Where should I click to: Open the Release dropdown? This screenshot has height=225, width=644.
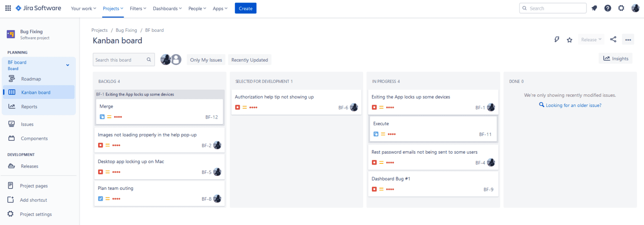[x=592, y=40]
